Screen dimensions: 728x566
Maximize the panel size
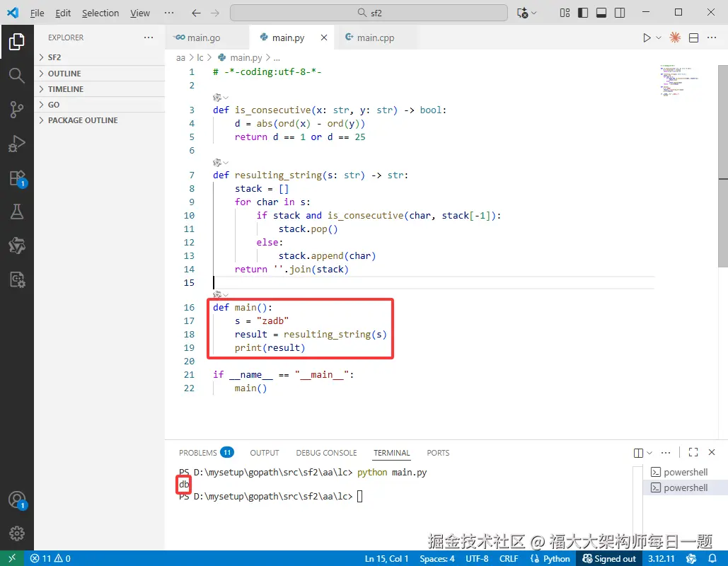click(693, 452)
